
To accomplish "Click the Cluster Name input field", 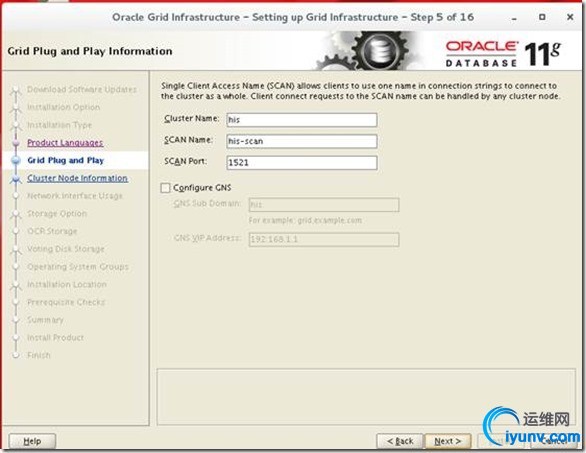I will coord(302,120).
